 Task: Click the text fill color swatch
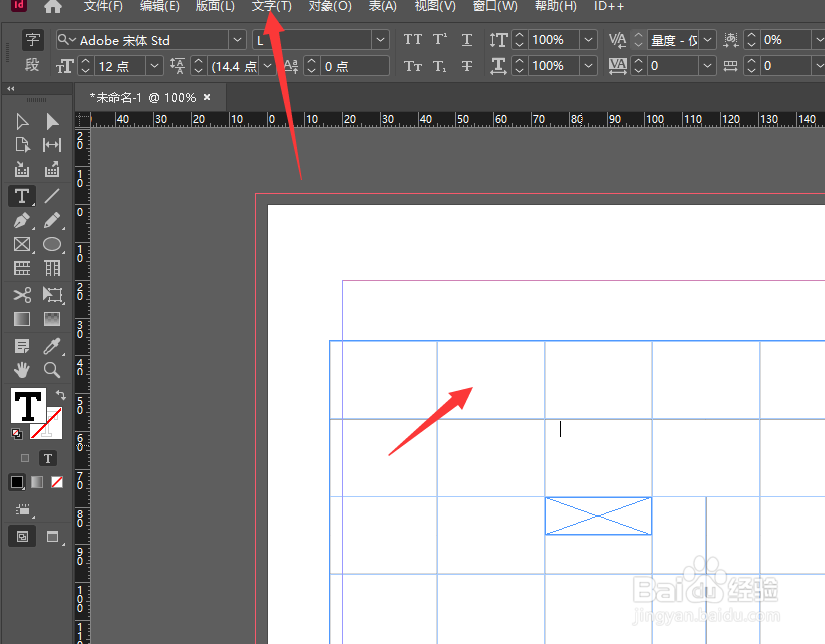point(28,406)
